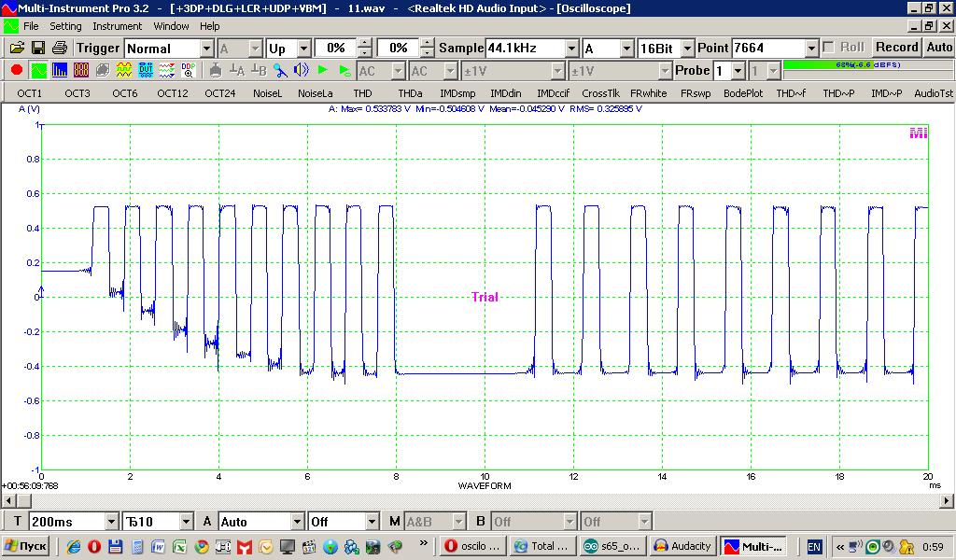Click the DUT device test icon
The width and height of the screenshot is (956, 560).
tap(146, 70)
